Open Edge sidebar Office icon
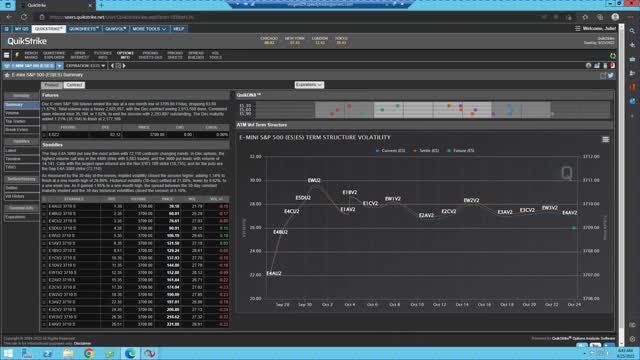The height and width of the screenshot is (360, 640). (632, 87)
